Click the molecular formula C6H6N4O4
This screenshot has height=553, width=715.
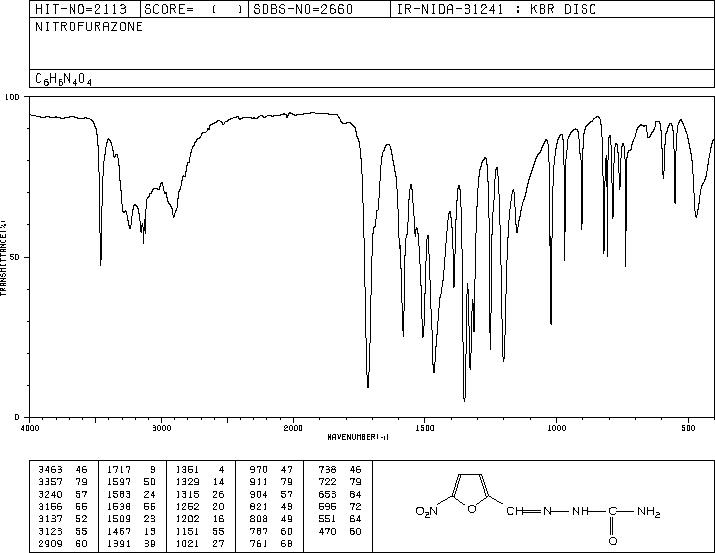point(63,79)
